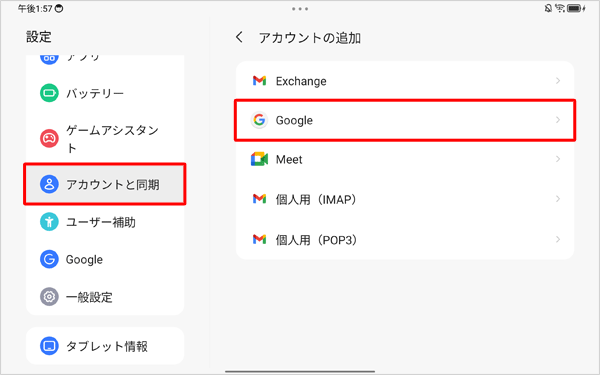The height and width of the screenshot is (375, 600).
Task: Open バッテリー settings
Action: point(105,93)
